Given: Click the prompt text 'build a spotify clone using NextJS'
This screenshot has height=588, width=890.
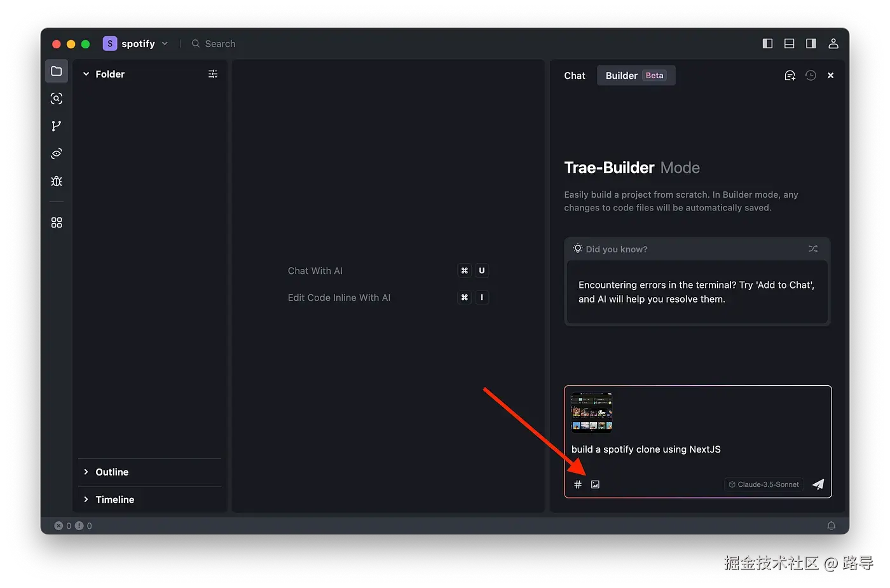Looking at the screenshot, I should [646, 449].
